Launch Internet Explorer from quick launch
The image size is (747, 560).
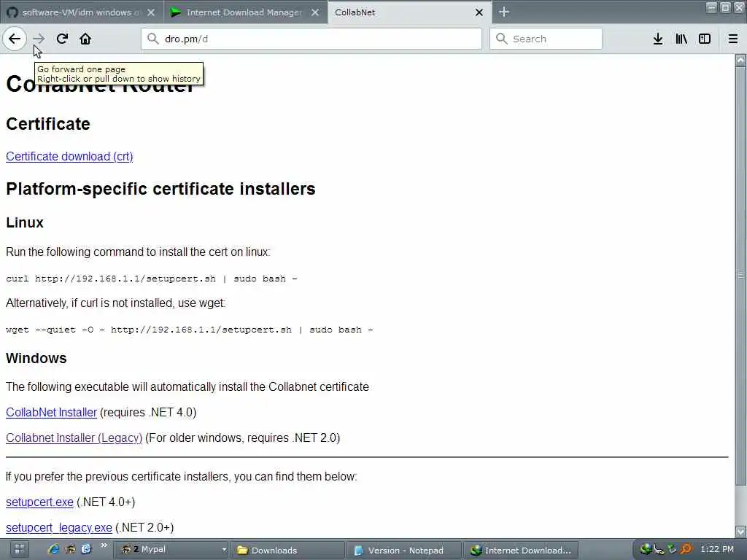pos(53,550)
